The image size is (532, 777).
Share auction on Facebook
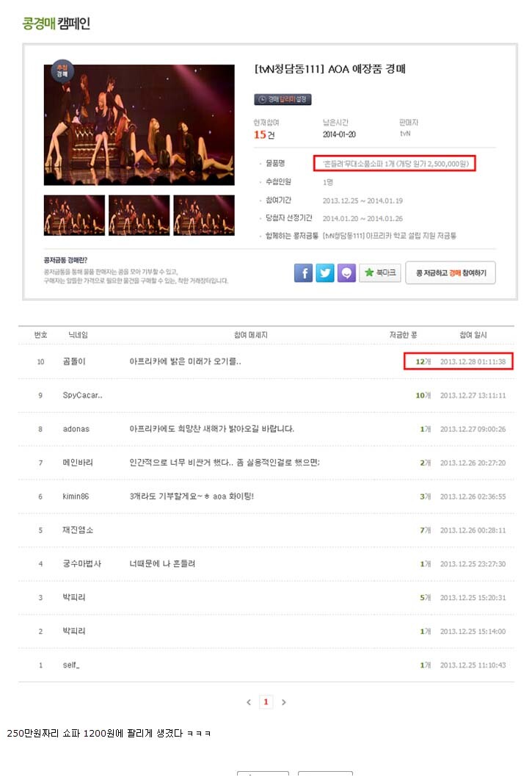[x=303, y=272]
